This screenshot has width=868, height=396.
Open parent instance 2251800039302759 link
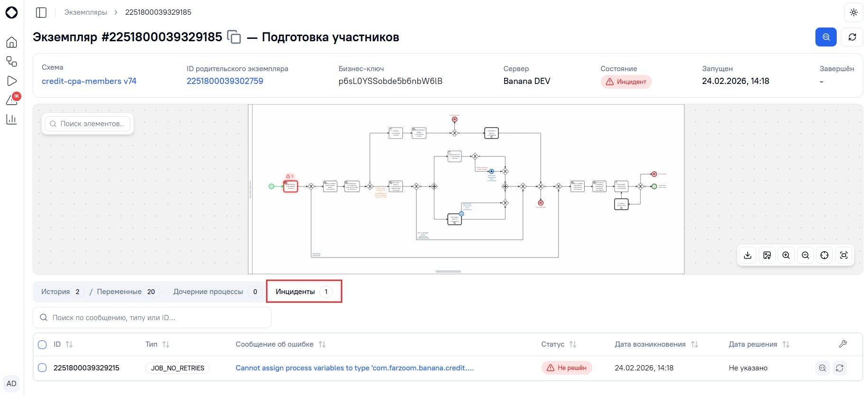click(225, 81)
